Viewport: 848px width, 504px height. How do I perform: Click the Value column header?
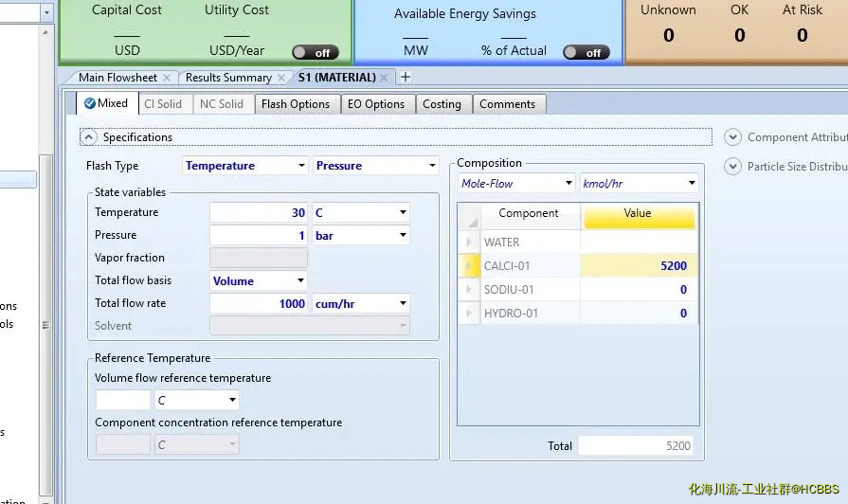pos(639,215)
